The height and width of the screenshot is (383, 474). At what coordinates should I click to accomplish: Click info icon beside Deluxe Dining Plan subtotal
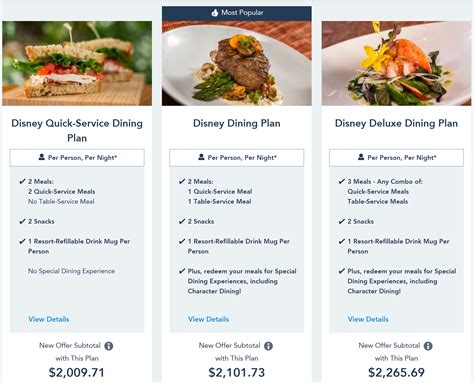428,346
